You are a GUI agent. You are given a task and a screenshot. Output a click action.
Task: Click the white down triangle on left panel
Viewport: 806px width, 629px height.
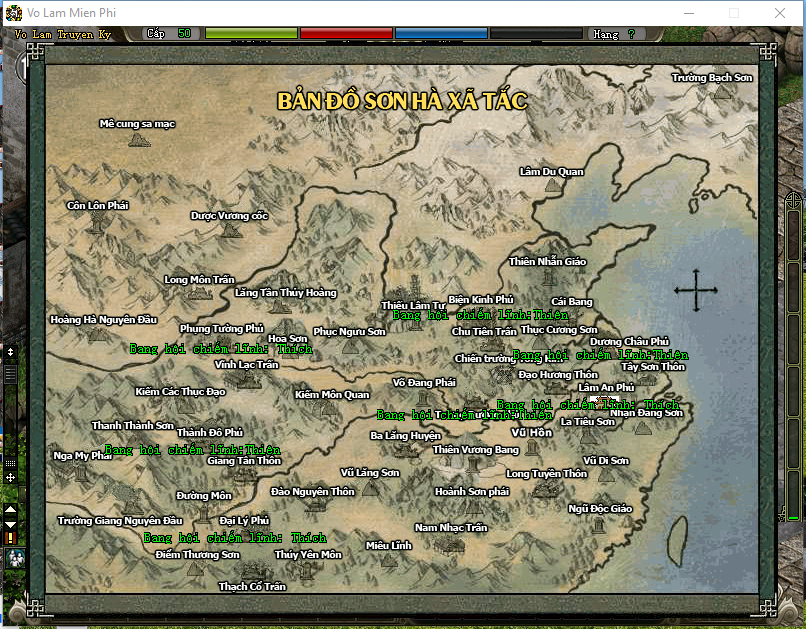pyautogui.click(x=10, y=524)
